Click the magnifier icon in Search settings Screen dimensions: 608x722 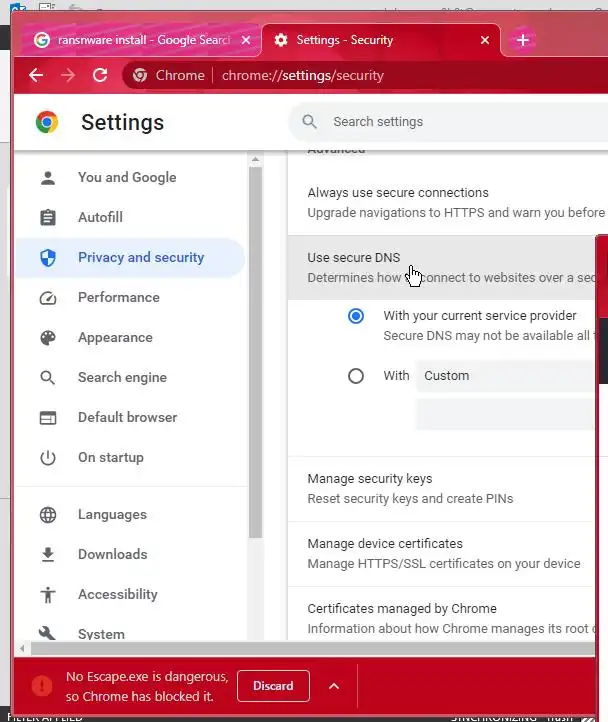309,122
